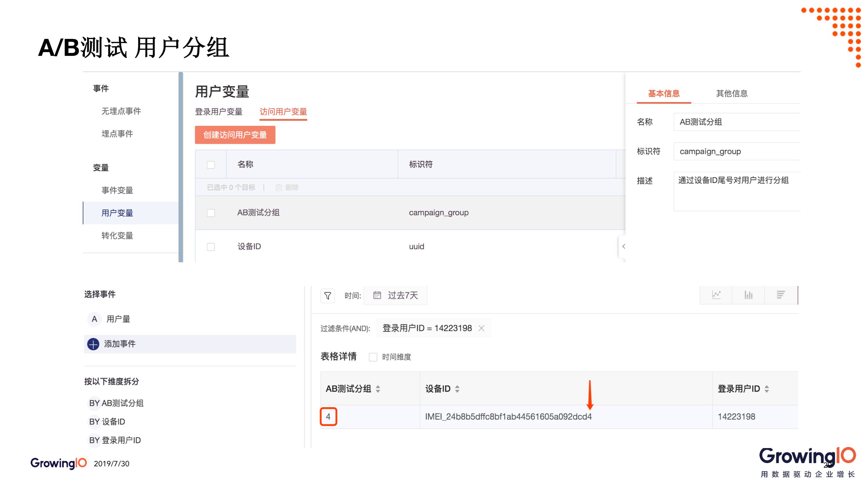Screen dimensions: 868x488
Task: Open 无埋点事件 in the sidebar
Action: (121, 111)
